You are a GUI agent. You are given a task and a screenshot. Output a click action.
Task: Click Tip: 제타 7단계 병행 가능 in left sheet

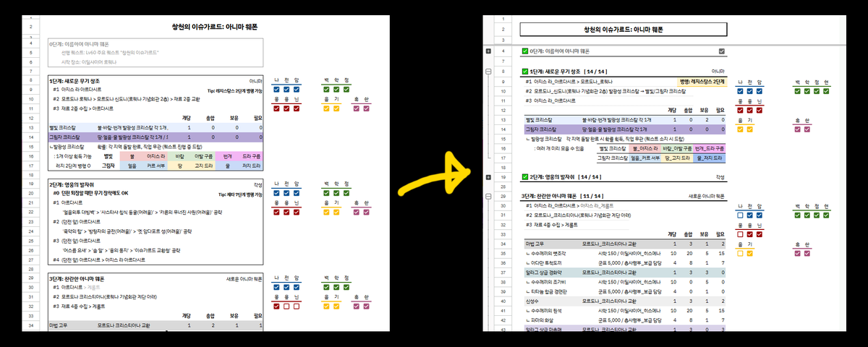click(240, 194)
